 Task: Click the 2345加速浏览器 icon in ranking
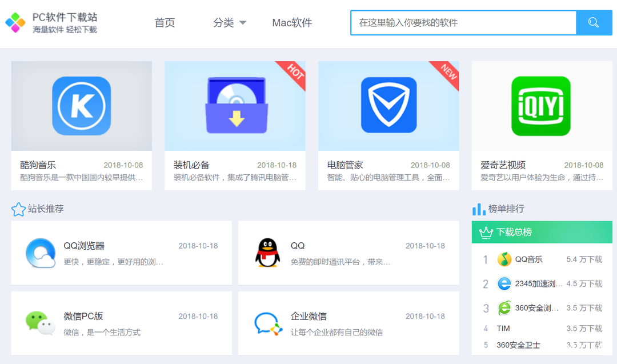pos(504,283)
